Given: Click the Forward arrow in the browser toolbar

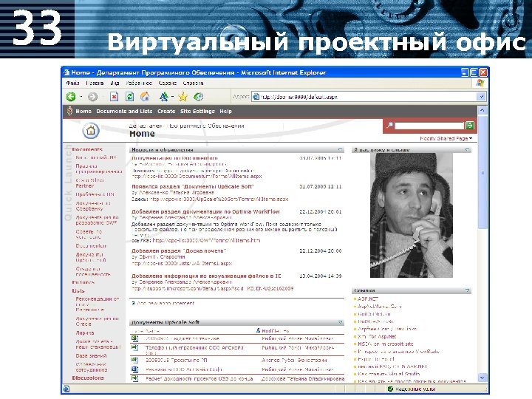Looking at the screenshot, I should [92, 97].
